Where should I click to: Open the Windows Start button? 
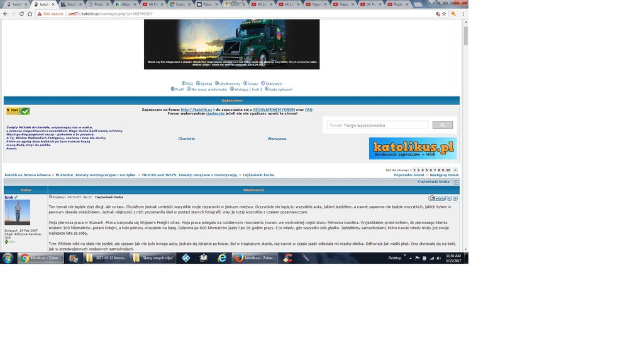(8, 258)
